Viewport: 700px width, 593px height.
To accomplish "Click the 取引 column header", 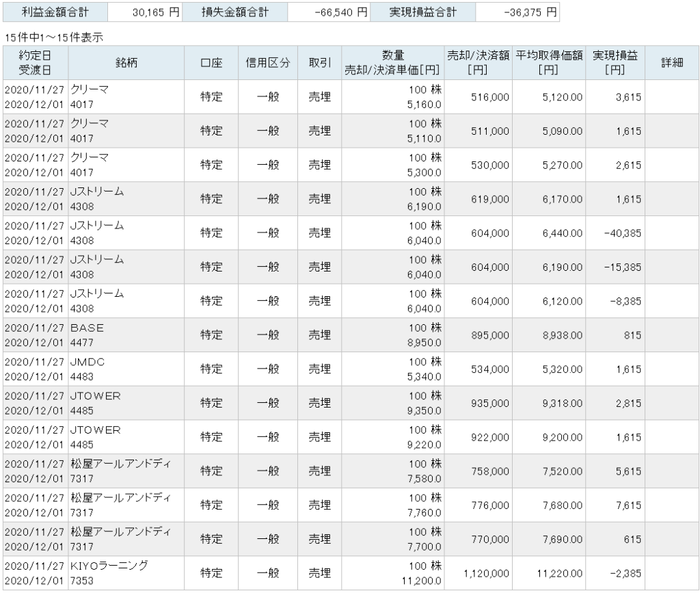I will (x=320, y=62).
